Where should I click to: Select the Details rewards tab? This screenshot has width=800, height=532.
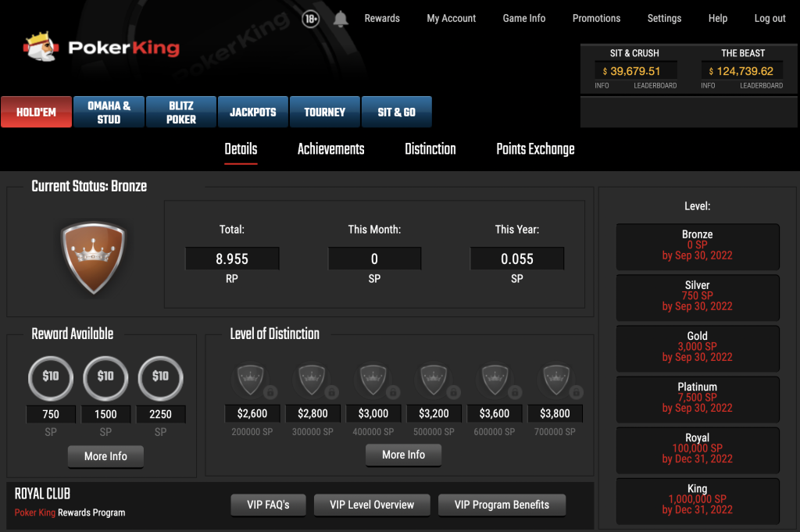click(x=241, y=149)
